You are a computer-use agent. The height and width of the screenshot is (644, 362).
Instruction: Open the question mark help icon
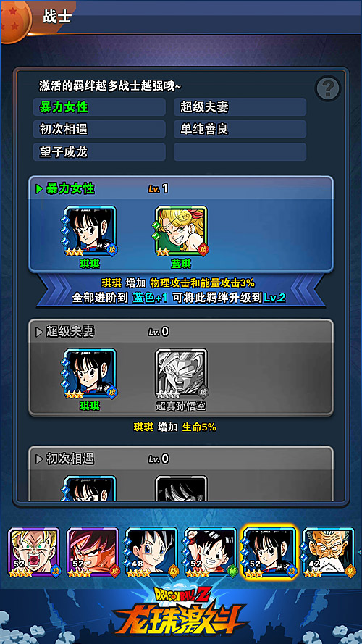(x=328, y=88)
